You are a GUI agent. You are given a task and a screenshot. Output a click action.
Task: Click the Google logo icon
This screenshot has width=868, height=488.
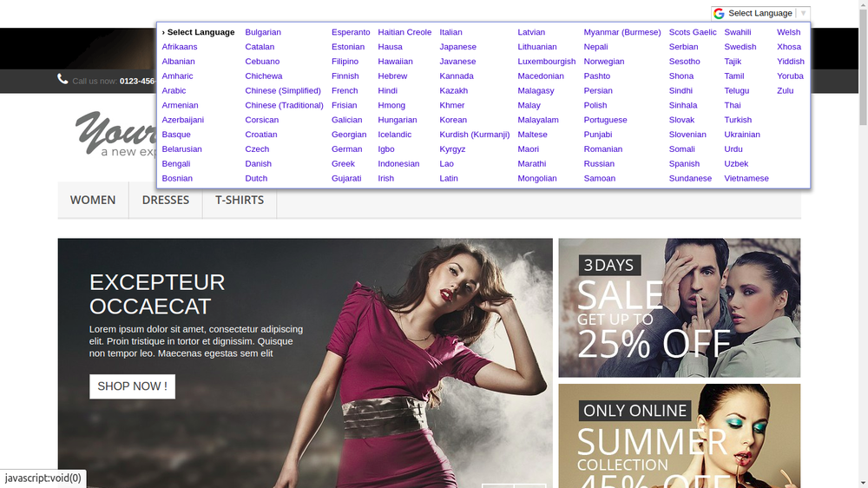point(719,13)
